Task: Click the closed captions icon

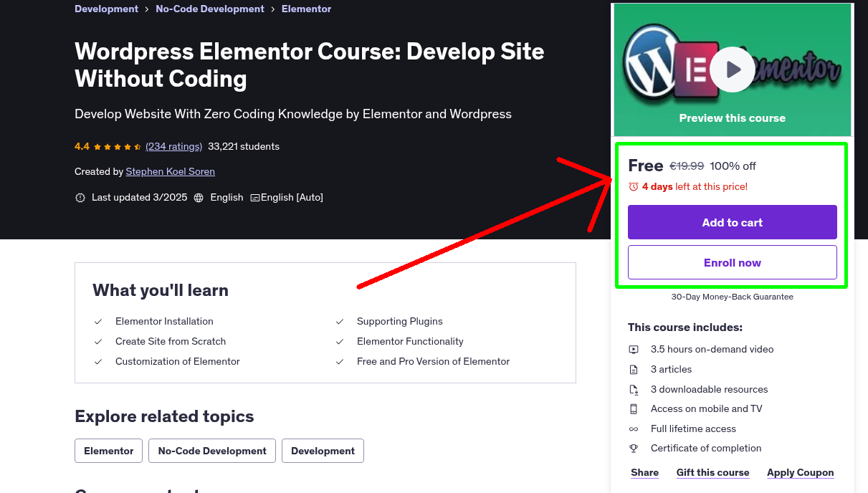Action: 255,198
